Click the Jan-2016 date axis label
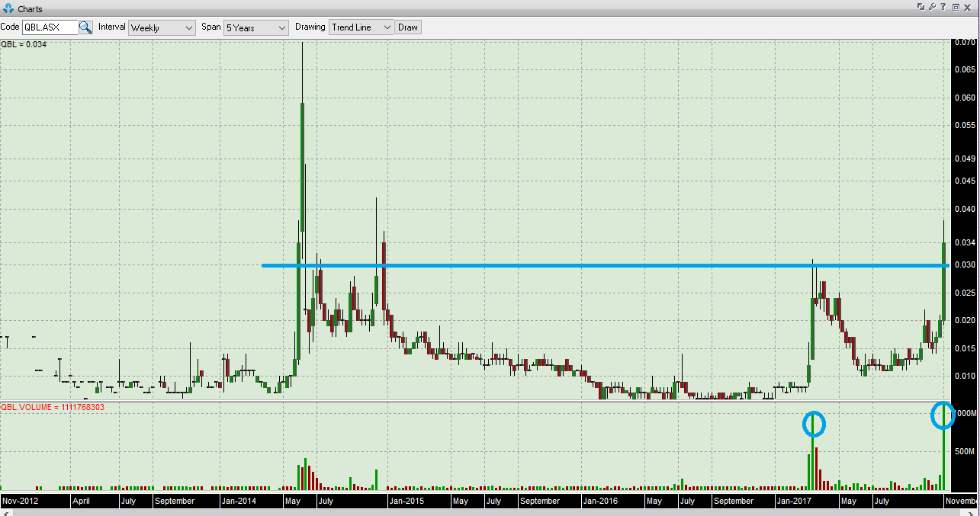Image resolution: width=980 pixels, height=516 pixels. tap(600, 501)
